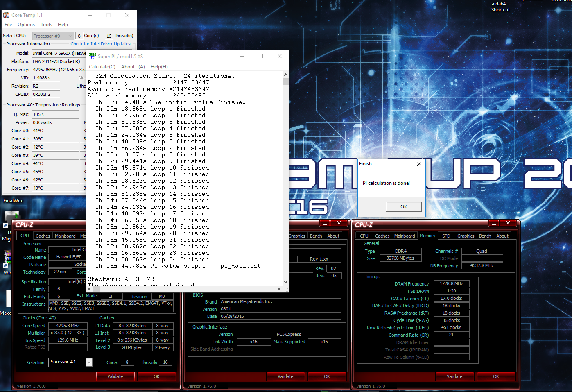Open File menu in Core Temp

pyautogui.click(x=8, y=25)
